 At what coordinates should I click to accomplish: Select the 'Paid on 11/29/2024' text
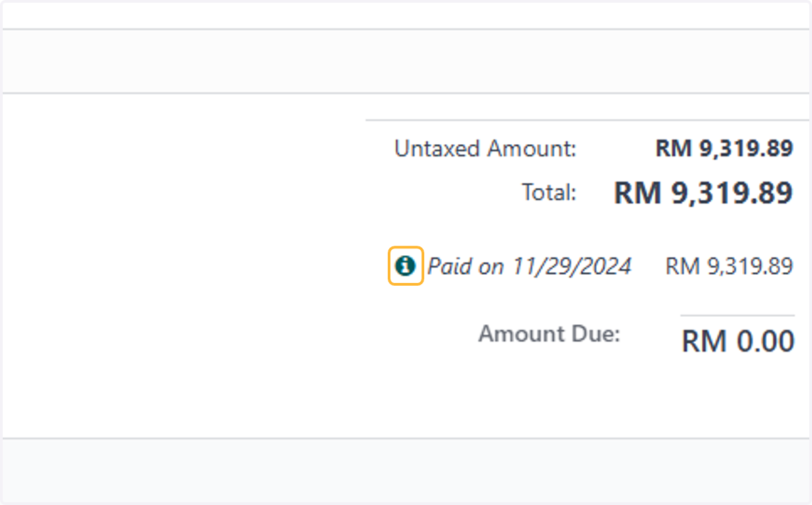point(530,266)
